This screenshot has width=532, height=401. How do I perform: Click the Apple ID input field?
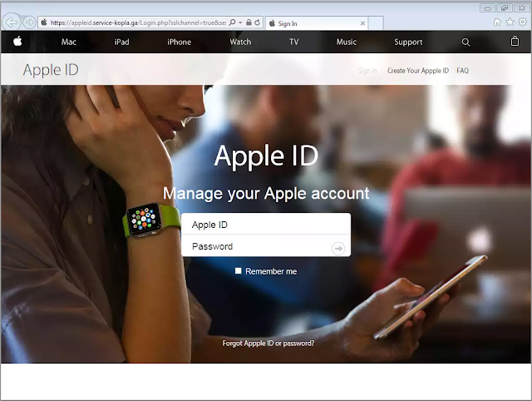point(266,225)
